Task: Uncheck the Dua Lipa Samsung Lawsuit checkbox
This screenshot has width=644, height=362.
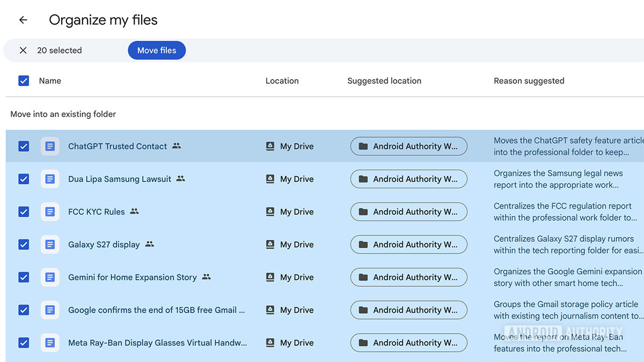Action: (x=24, y=179)
